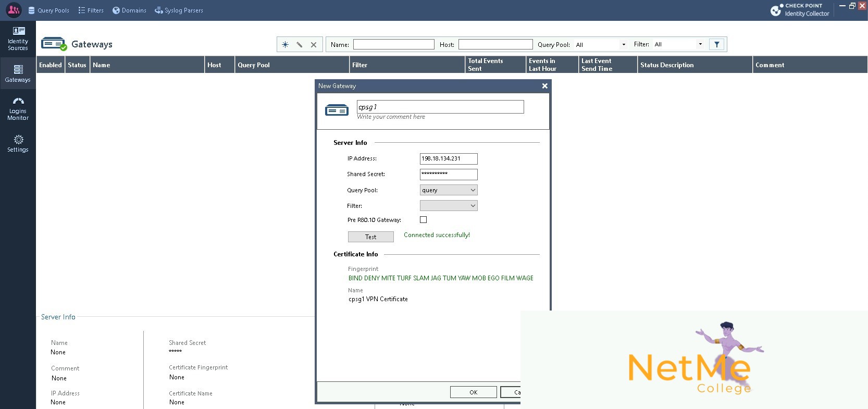Expand the empty Filter dropdown in dialog
This screenshot has width=868, height=409.
pos(449,206)
